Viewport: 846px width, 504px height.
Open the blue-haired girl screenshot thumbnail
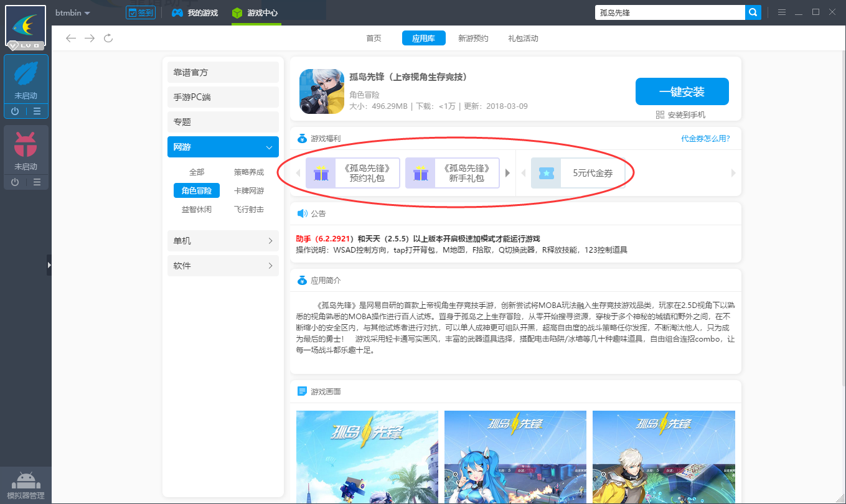tap(515, 457)
